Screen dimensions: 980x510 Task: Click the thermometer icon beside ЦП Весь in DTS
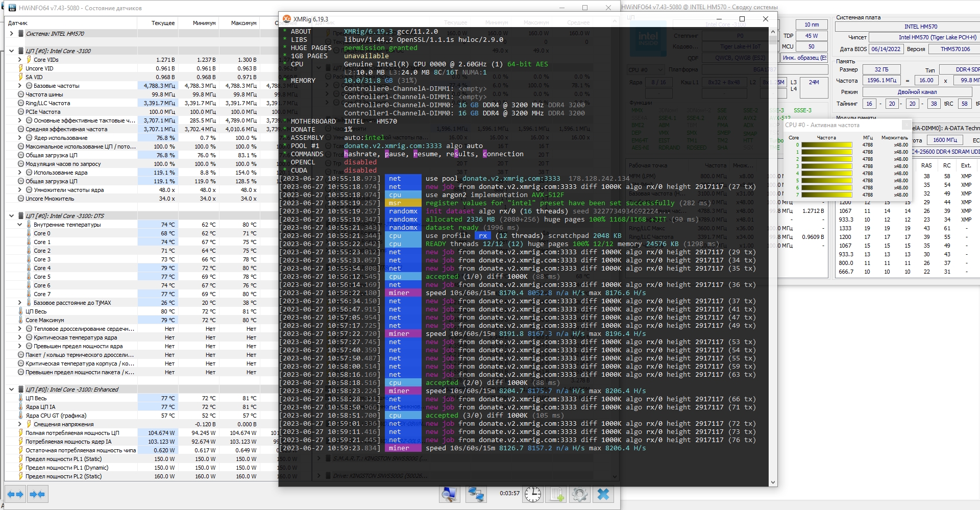coord(21,311)
